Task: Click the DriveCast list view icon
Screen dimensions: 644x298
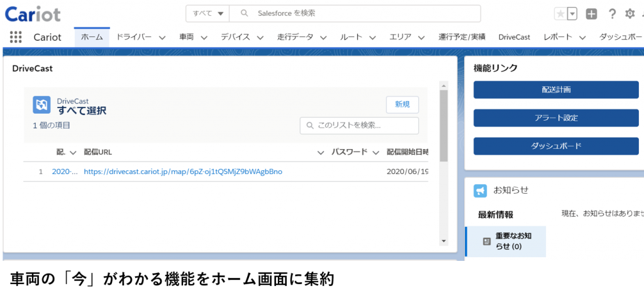Action: pos(42,105)
